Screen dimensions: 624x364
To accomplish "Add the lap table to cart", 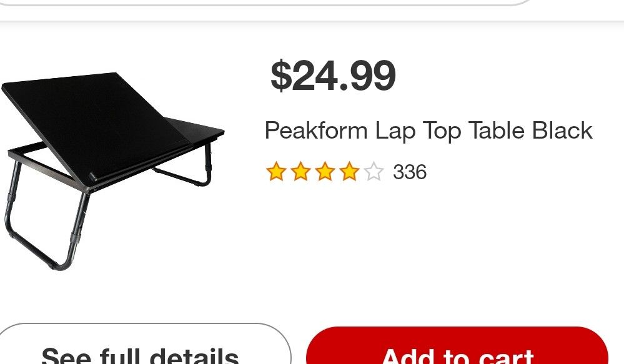I will click(457, 346).
